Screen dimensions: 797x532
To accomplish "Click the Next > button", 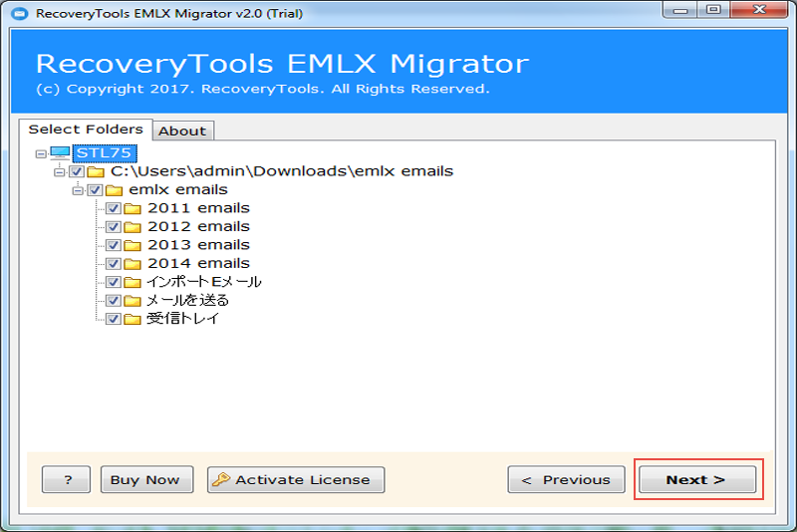I will click(696, 479).
